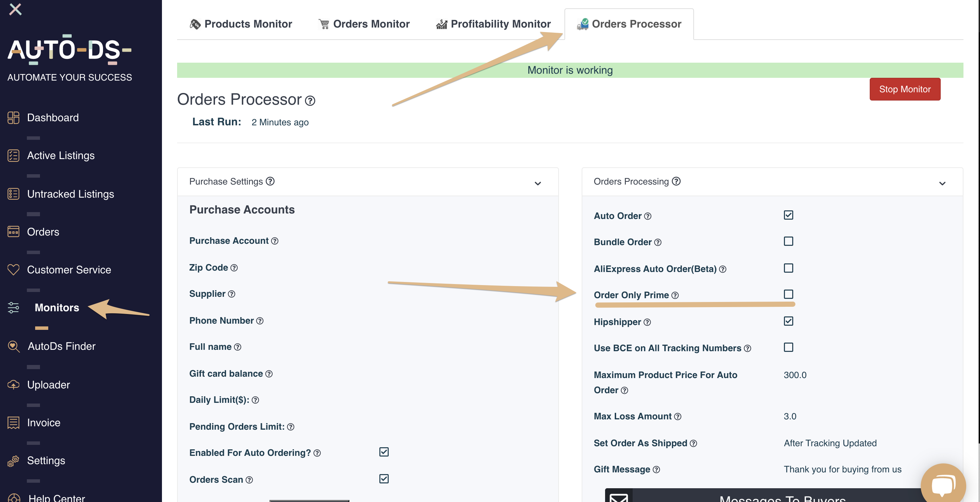The height and width of the screenshot is (502, 980).
Task: Click the Untracked Listings sidebar icon
Action: click(13, 194)
